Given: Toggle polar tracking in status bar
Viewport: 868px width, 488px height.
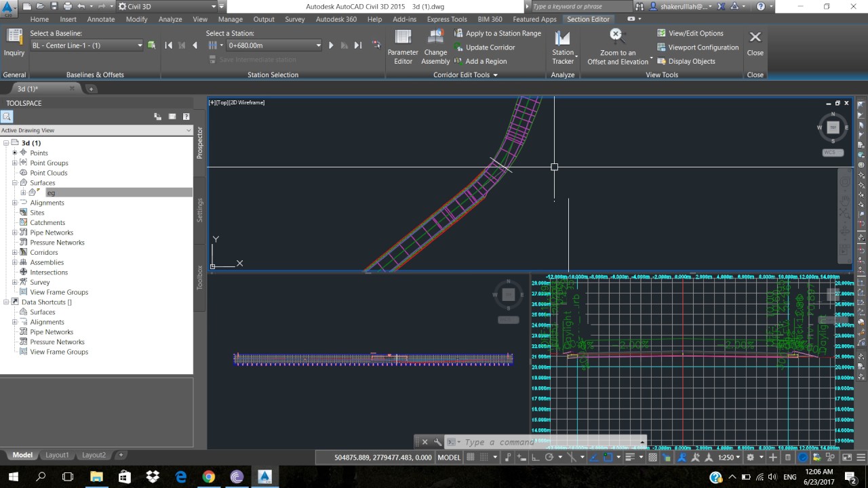Looking at the screenshot, I should tap(550, 457).
